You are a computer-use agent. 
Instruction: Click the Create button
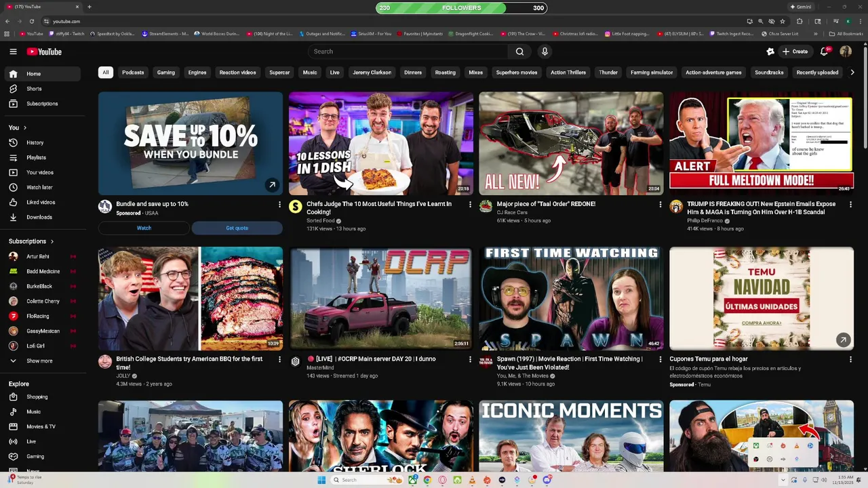795,52
